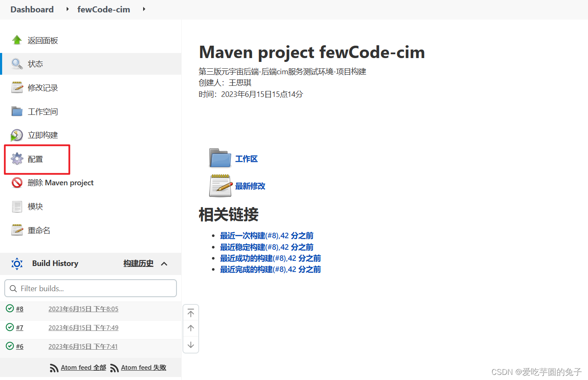Viewport: 588px width, 380px height.
Task: Open 返回面板 menu item
Action: coord(43,41)
